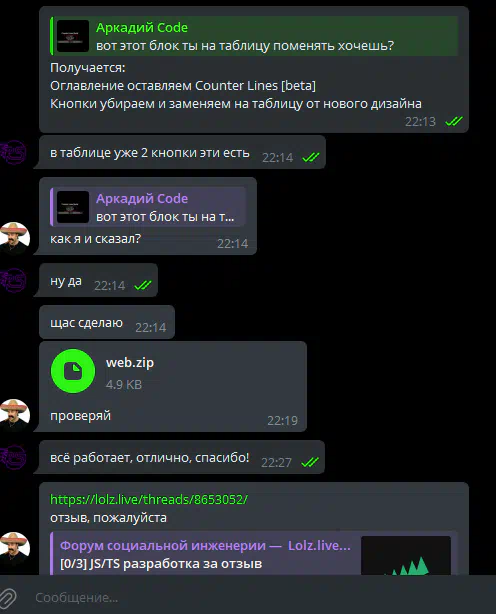Click the web.zip file name
Viewport: 496px width, 614px height.
point(130,363)
